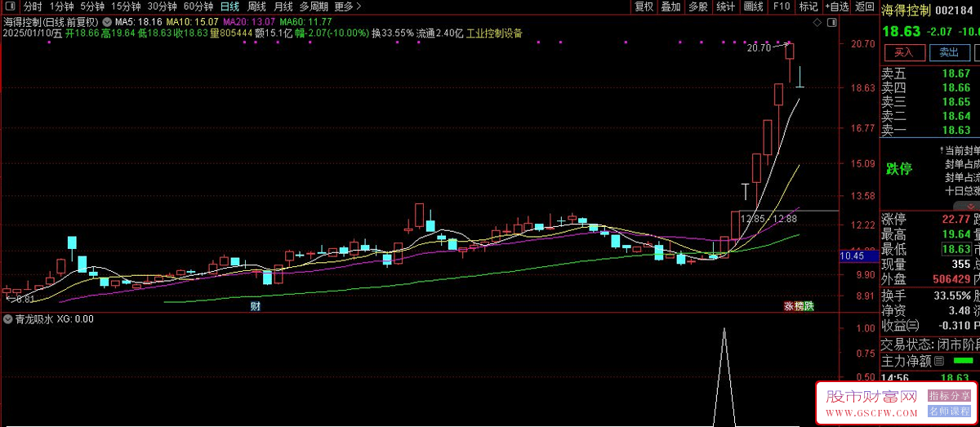Select the 卖二 18.64 order row
This screenshot has height=427, width=980.
tap(929, 116)
